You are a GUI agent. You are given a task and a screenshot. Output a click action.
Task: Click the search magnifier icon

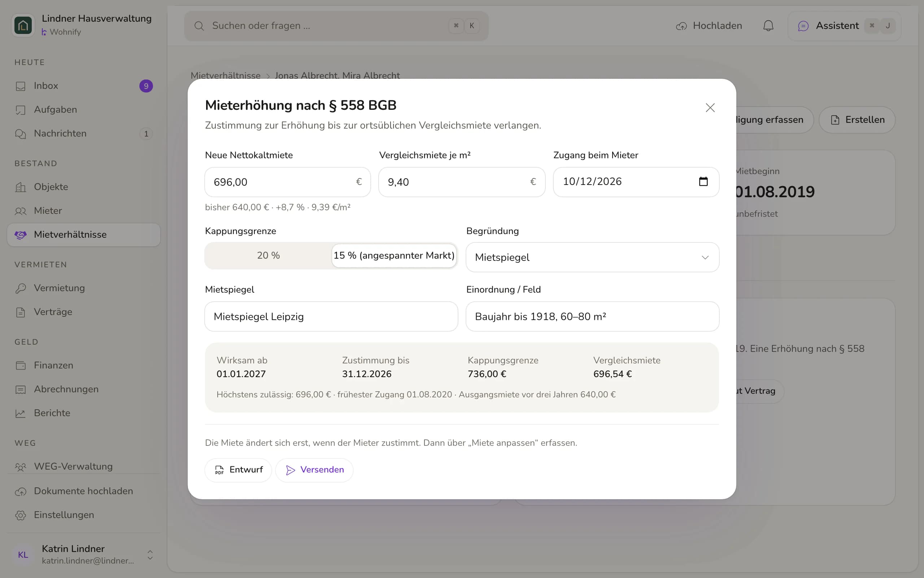pos(199,26)
